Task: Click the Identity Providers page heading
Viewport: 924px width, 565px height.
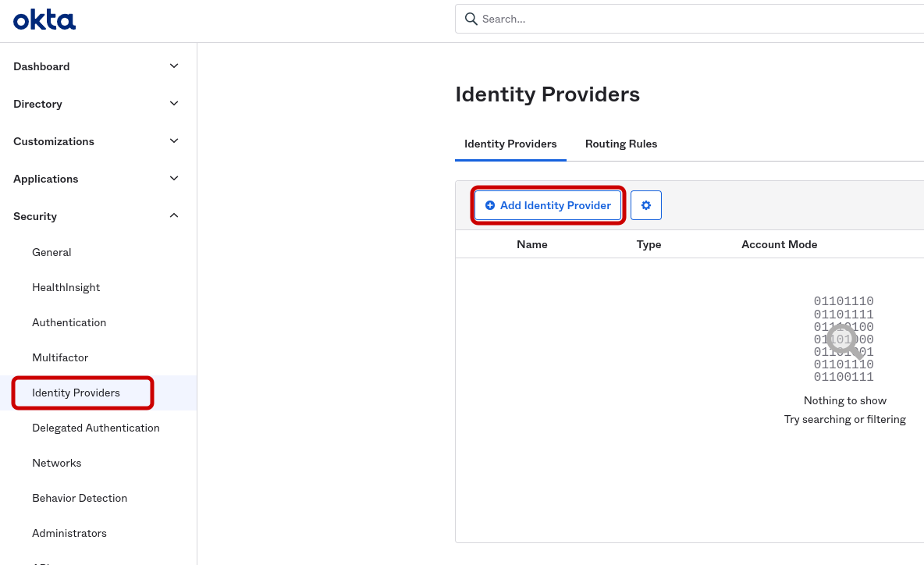Action: (x=547, y=94)
